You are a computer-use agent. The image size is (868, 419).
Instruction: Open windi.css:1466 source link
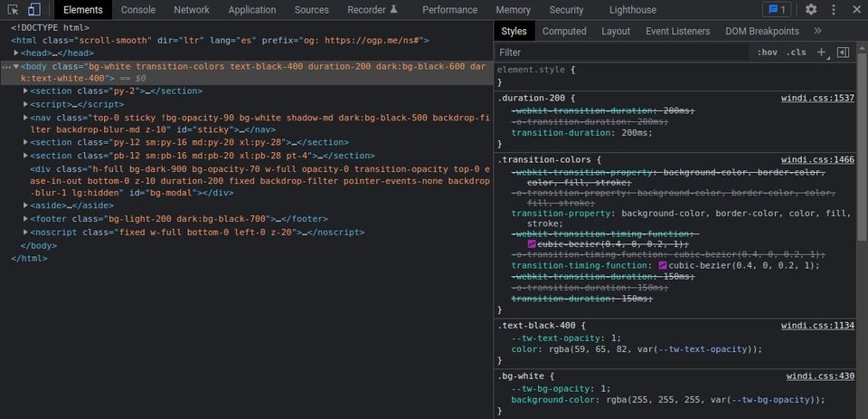(817, 159)
